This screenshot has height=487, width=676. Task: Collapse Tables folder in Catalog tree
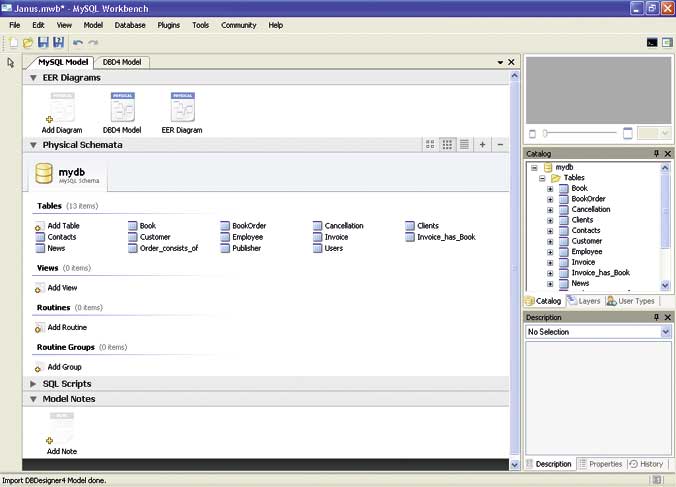pyautogui.click(x=542, y=178)
